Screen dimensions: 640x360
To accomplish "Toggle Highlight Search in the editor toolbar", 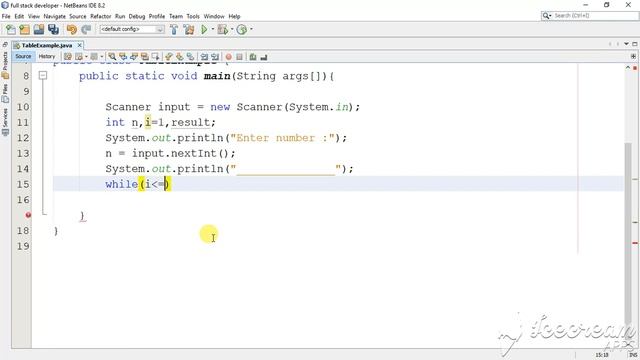I will click(144, 57).
